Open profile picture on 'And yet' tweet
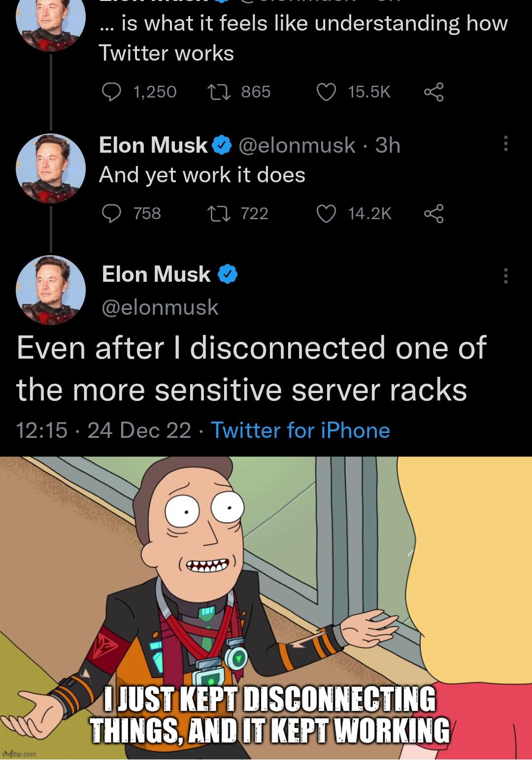The image size is (532, 761). [x=51, y=168]
